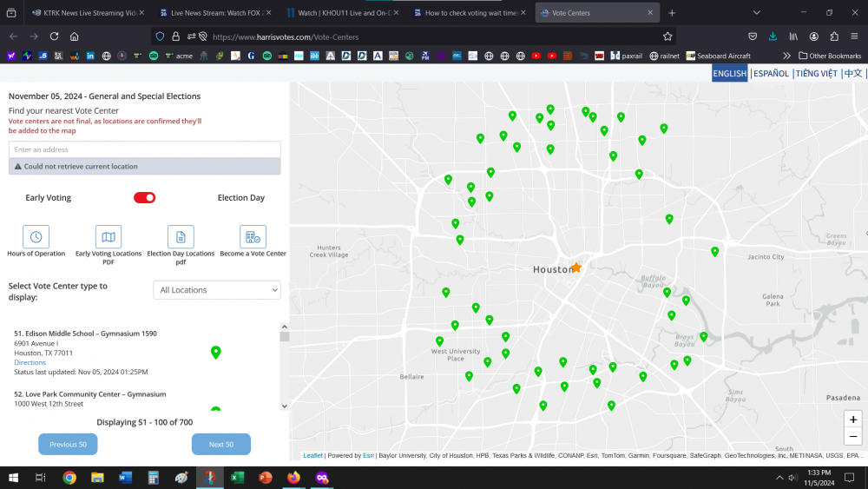Open Election Day Locations pdf icon
The image size is (868, 489).
click(181, 237)
